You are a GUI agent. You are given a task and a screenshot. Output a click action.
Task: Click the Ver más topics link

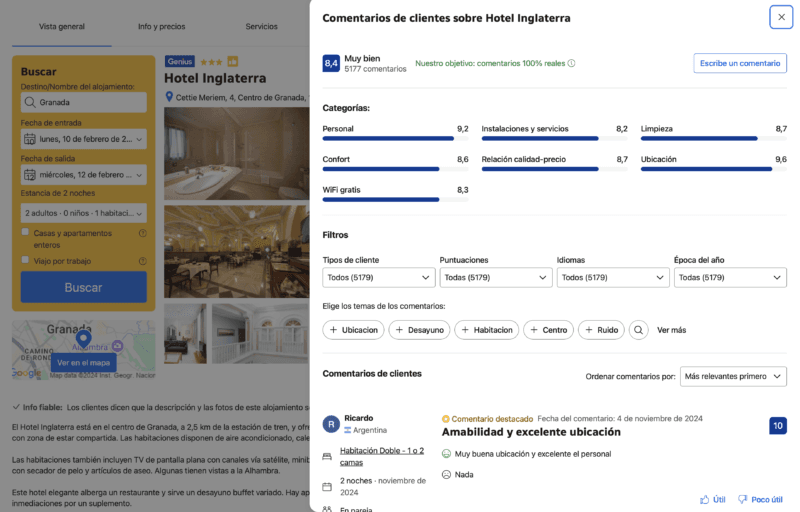pos(671,330)
